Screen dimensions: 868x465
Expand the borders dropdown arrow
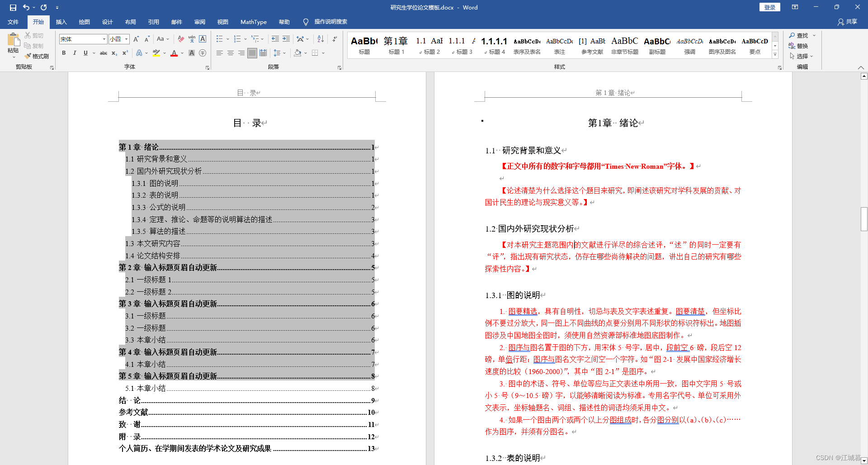click(323, 53)
